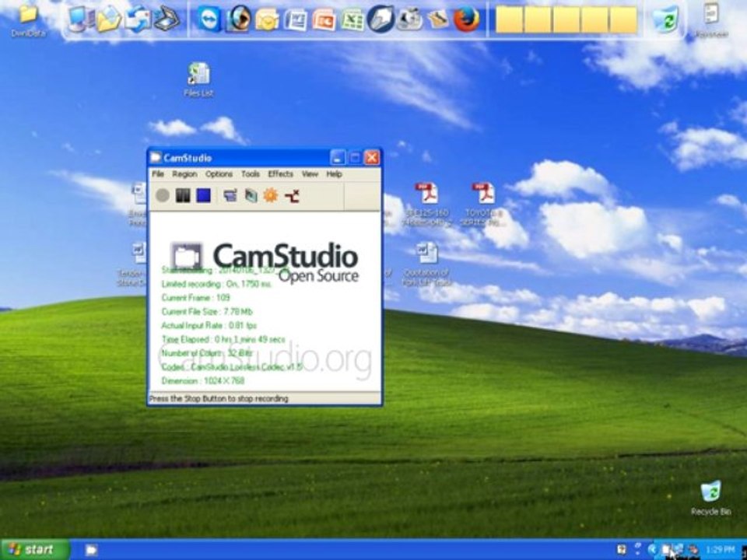The width and height of the screenshot is (747, 560).
Task: Close the CamStudio window
Action: 372,158
